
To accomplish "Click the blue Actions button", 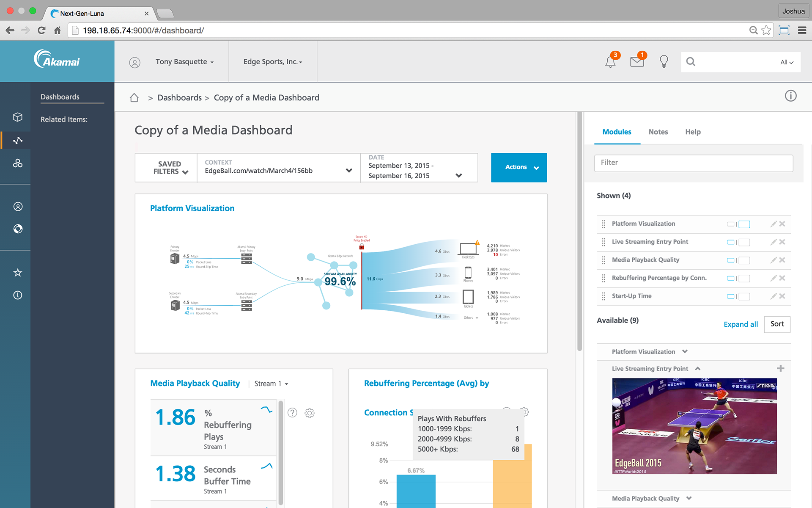I will click(519, 168).
